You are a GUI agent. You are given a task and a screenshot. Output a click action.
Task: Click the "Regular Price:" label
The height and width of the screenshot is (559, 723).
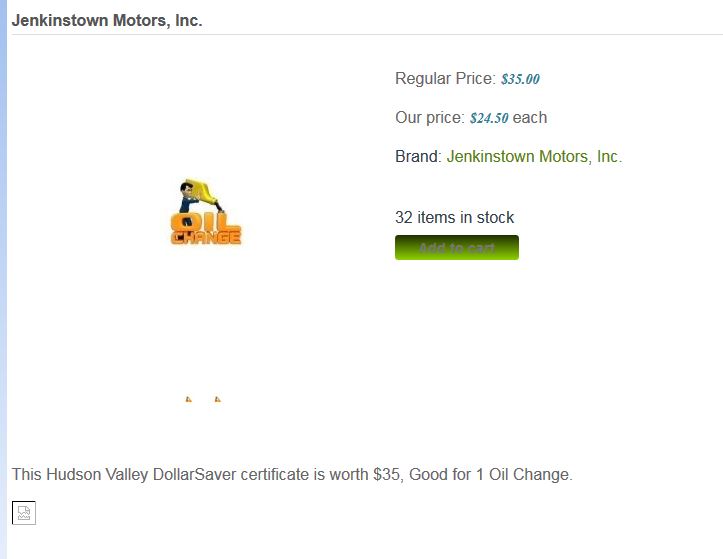pyautogui.click(x=445, y=79)
